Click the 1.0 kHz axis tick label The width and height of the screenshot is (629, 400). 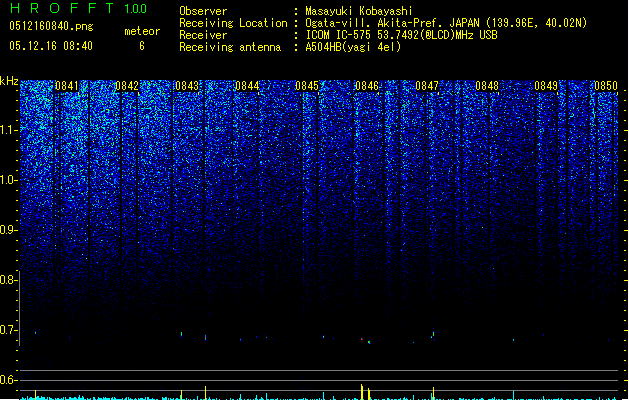[x=8, y=180]
